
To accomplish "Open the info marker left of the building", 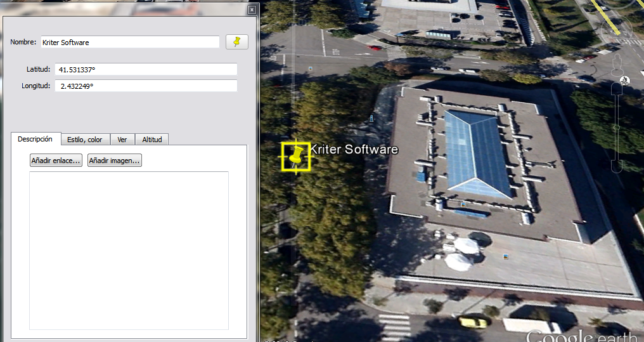I will tap(371, 119).
